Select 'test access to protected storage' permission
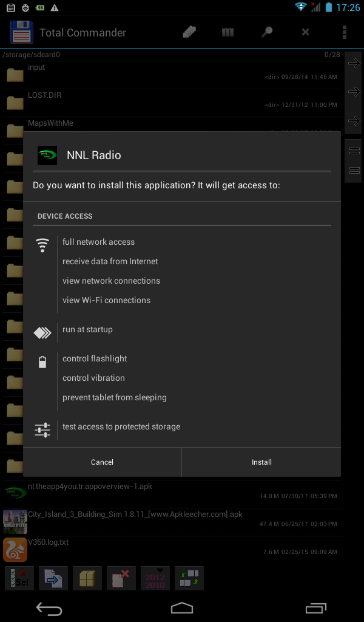Viewport: 364px width, 622px height. click(121, 427)
